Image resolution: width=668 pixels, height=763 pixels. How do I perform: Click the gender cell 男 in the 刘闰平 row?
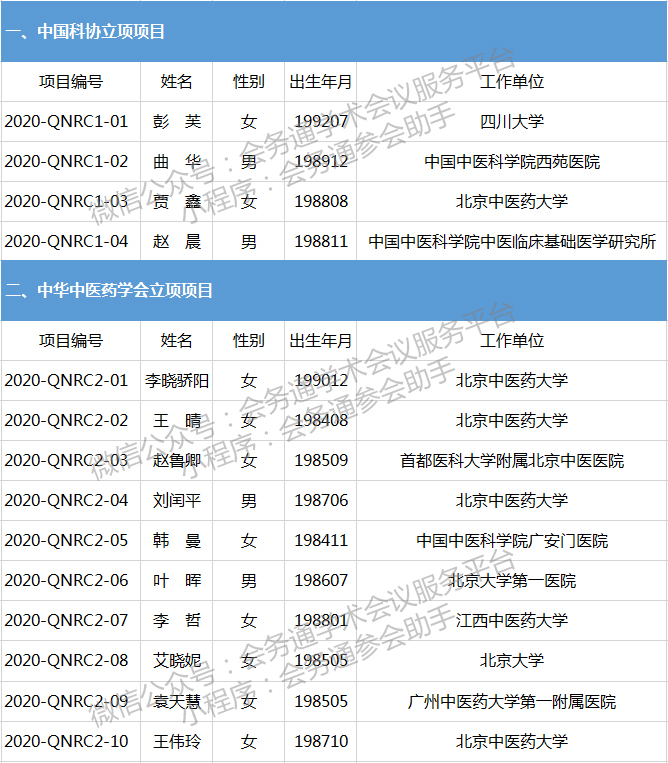249,500
